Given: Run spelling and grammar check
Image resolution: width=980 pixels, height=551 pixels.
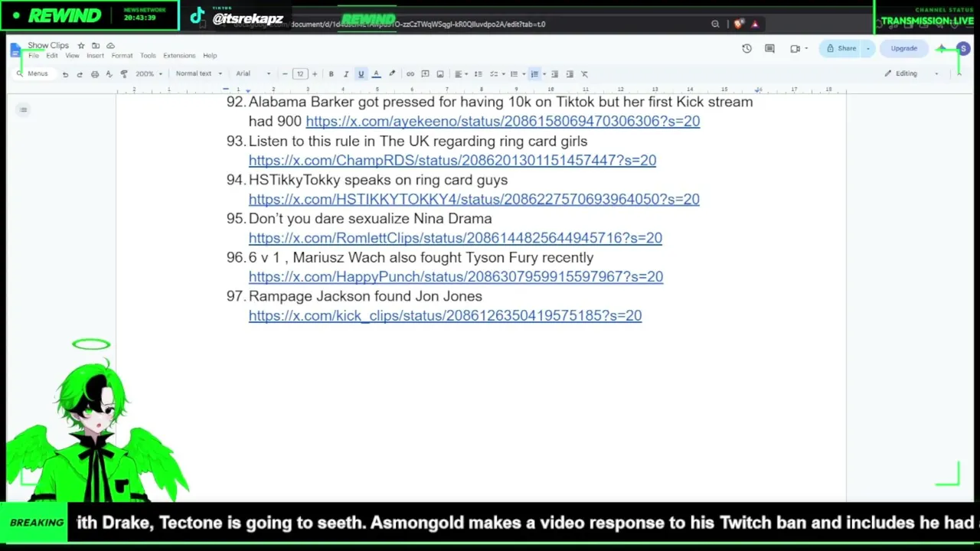Looking at the screenshot, I should click(109, 74).
